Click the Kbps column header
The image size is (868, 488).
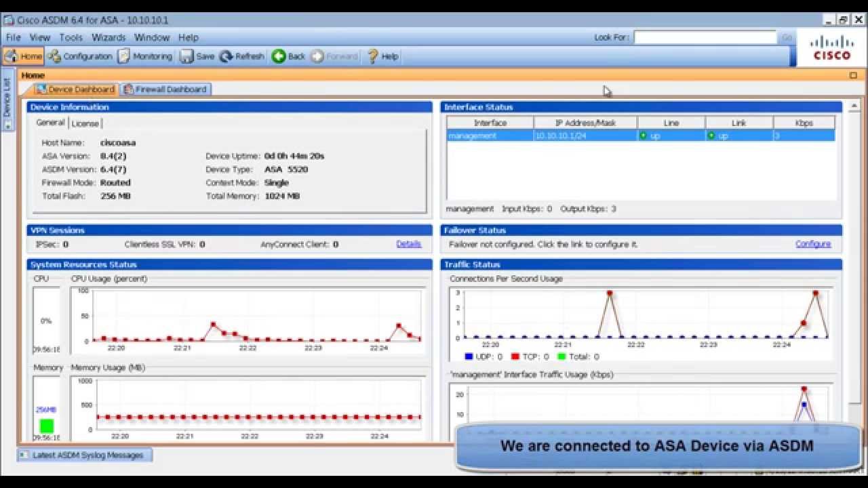pyautogui.click(x=804, y=123)
